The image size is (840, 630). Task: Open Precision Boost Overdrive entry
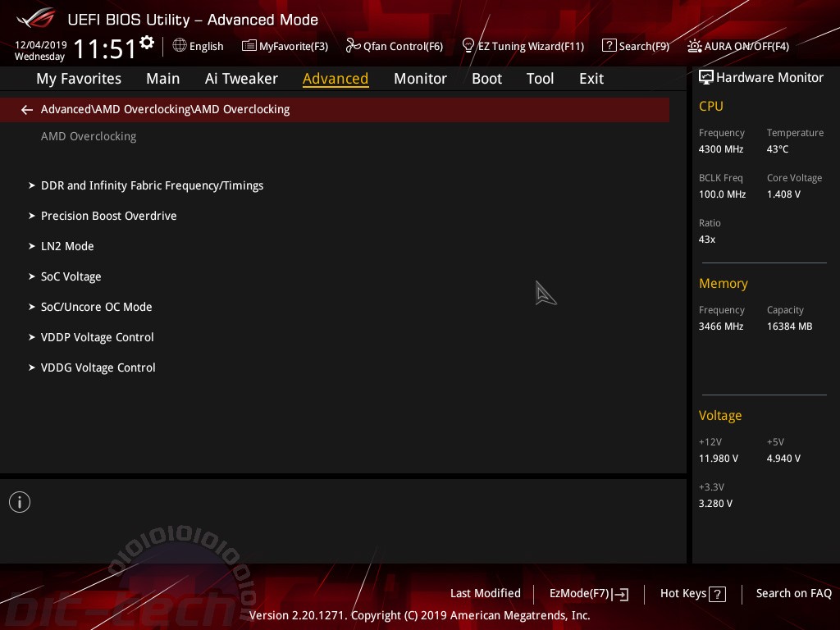[109, 216]
